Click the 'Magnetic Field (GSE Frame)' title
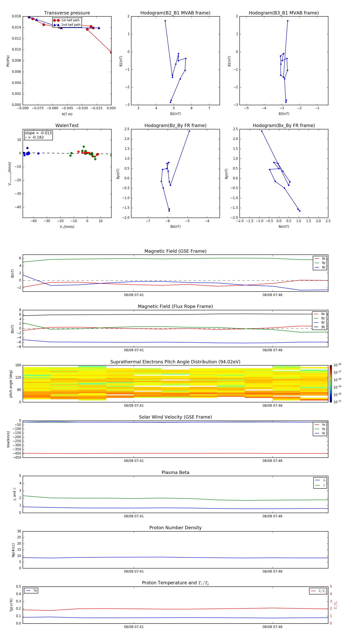This screenshot has width=351, height=644. click(x=175, y=251)
